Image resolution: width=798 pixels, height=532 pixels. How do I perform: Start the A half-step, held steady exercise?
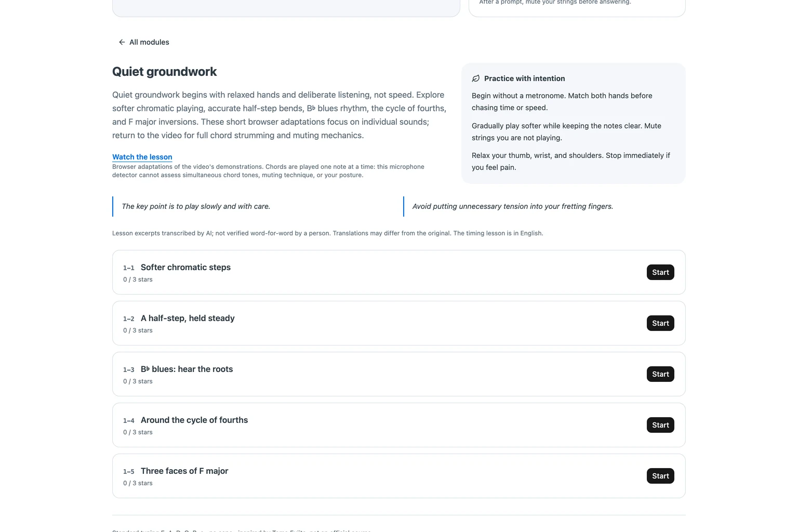(x=660, y=323)
